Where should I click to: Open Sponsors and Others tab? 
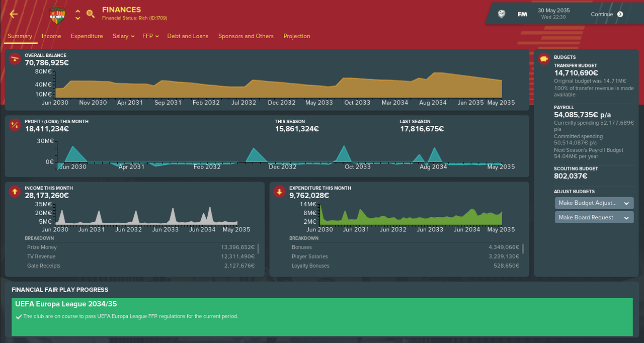[x=246, y=36]
